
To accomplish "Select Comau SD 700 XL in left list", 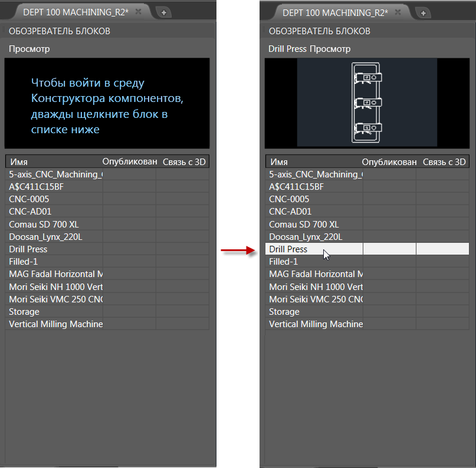I will point(107,225).
